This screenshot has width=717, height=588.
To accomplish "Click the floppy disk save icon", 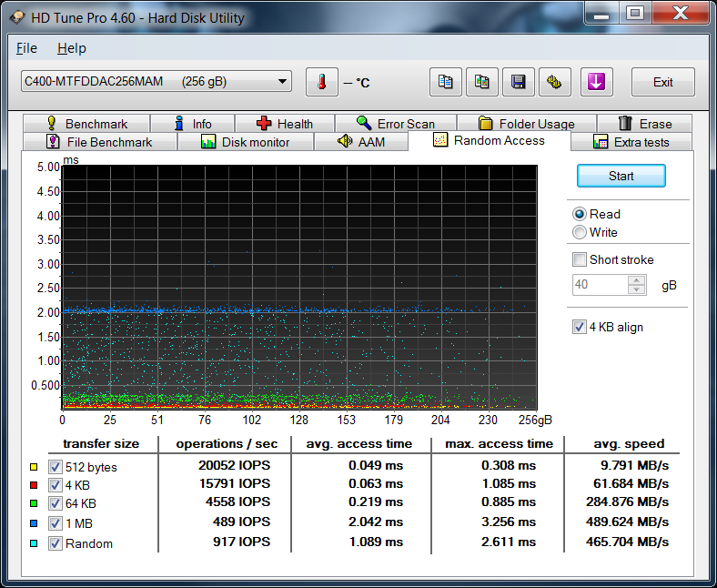I will click(518, 82).
